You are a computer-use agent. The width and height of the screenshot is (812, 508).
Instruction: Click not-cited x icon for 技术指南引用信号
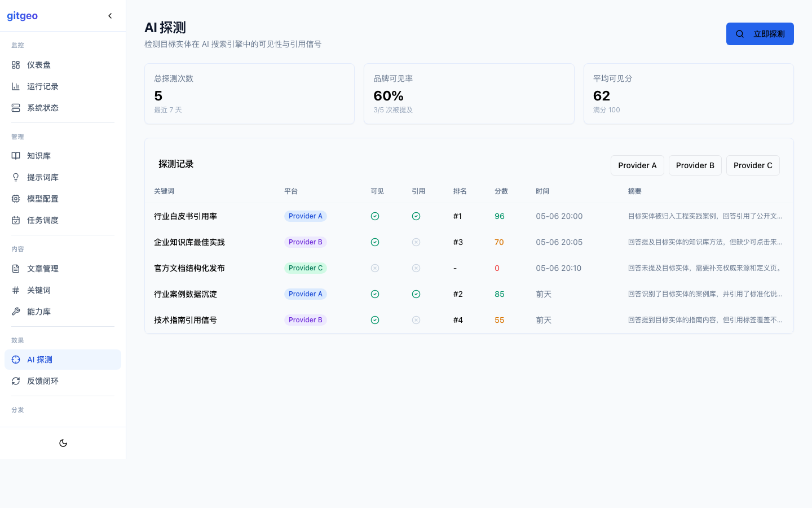[x=416, y=320]
